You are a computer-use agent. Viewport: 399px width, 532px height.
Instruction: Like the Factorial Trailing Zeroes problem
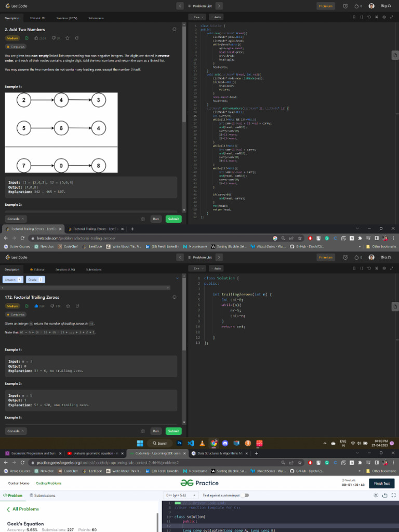point(36,306)
